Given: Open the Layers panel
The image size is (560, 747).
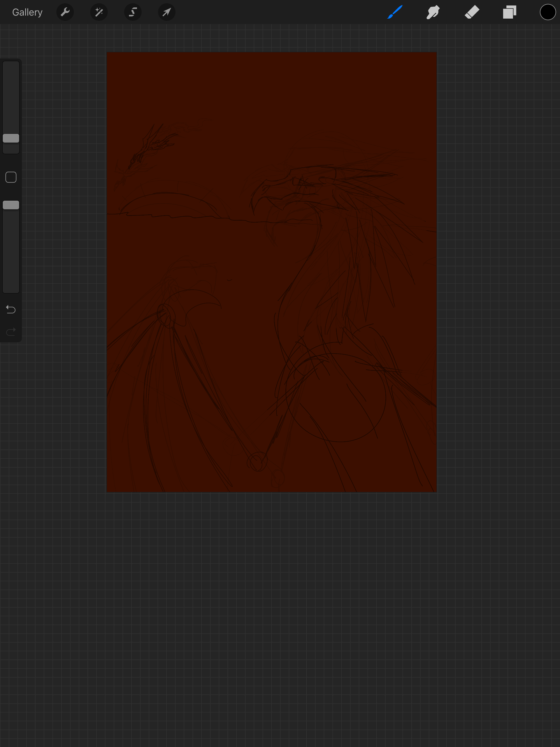Looking at the screenshot, I should [x=509, y=12].
